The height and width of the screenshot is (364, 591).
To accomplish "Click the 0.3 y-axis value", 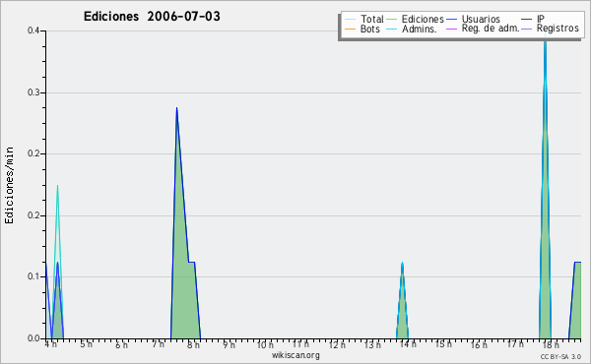I will click(33, 92).
